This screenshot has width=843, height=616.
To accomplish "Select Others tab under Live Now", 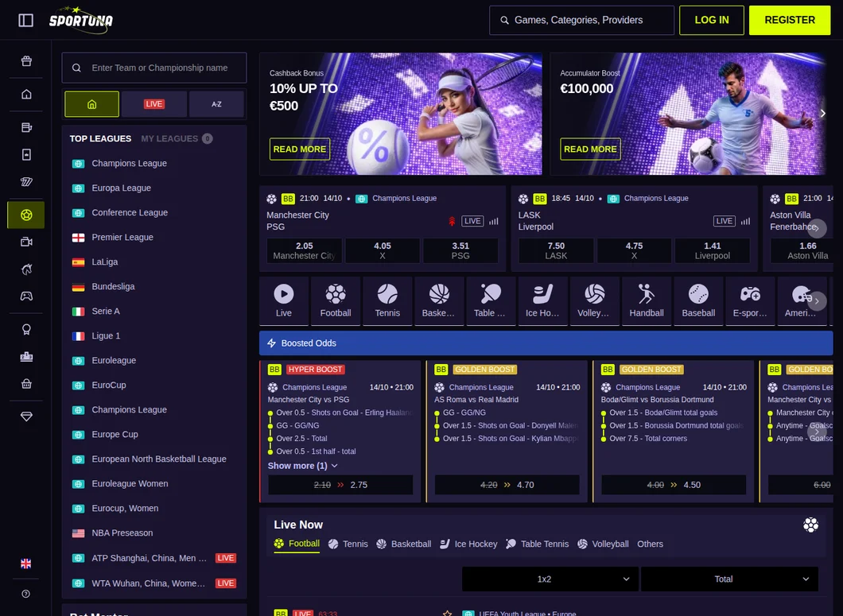I will coord(650,544).
